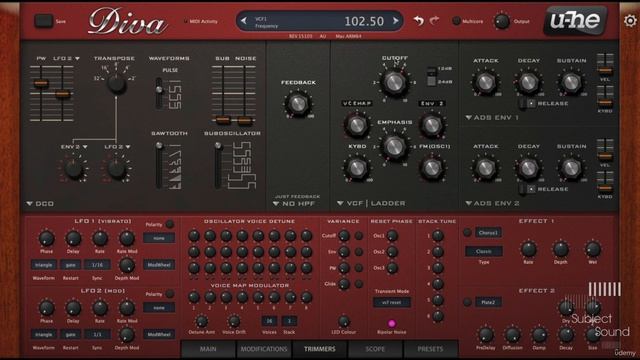Click the undo arrow
Viewport: 640px width, 360px height.
click(418, 20)
